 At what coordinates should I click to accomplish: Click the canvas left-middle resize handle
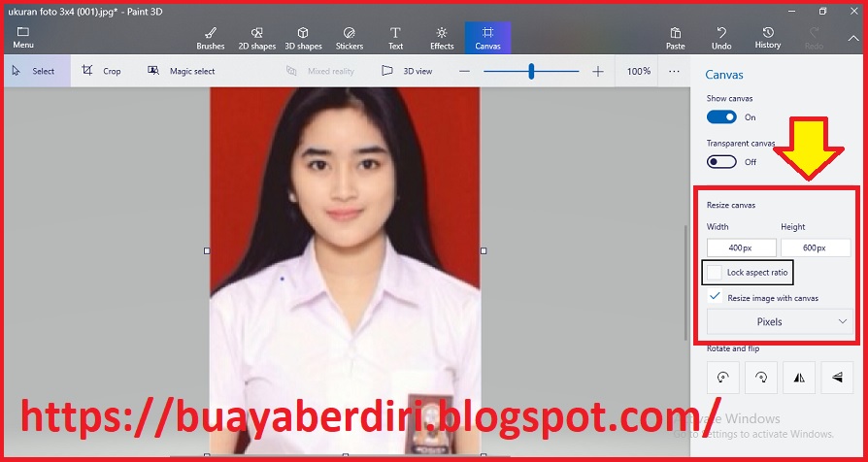[207, 250]
